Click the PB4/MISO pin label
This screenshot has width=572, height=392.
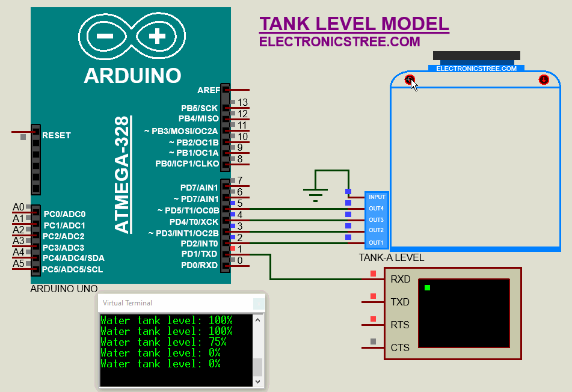[x=198, y=118]
